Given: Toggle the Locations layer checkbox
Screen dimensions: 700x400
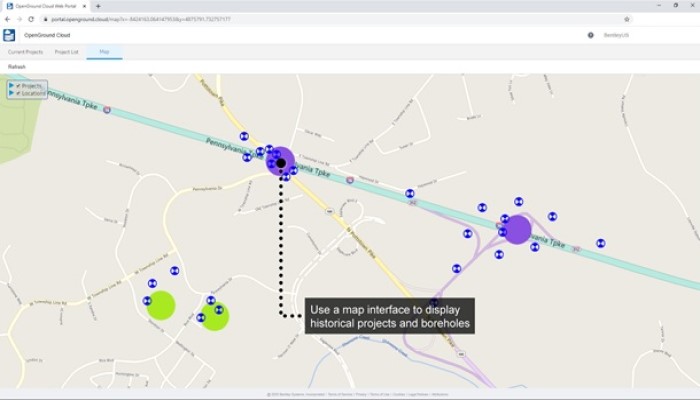Looking at the screenshot, I should [18, 93].
